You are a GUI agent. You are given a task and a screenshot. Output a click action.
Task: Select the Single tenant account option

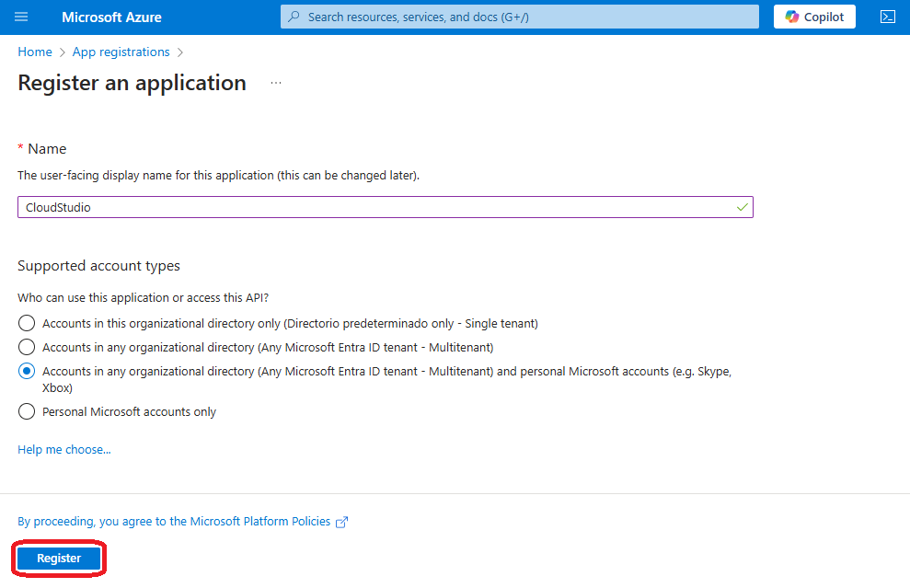(x=27, y=323)
